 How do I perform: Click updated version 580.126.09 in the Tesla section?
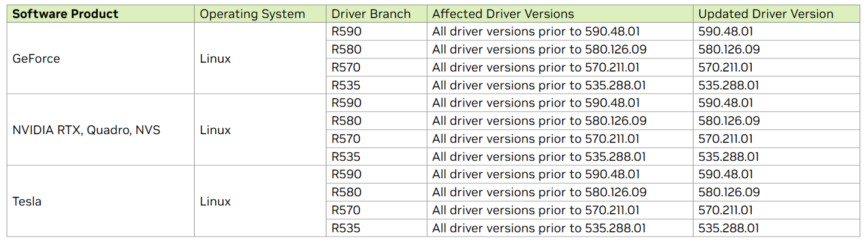tap(729, 193)
